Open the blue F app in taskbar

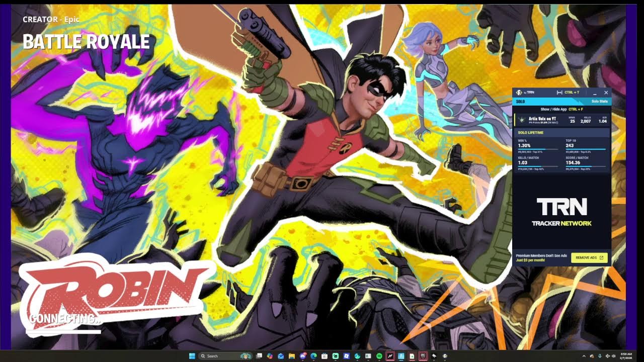pyautogui.click(x=401, y=356)
